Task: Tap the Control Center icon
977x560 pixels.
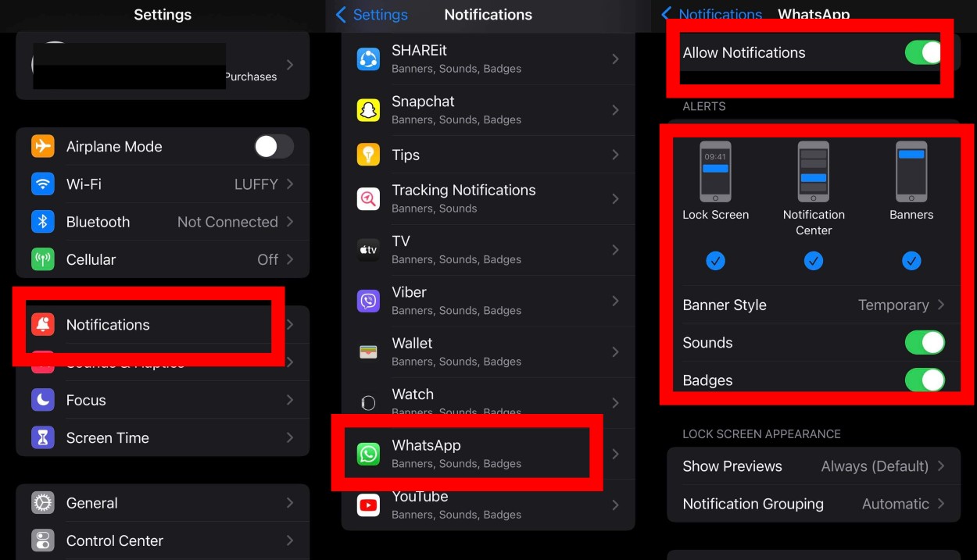Action: [43, 540]
